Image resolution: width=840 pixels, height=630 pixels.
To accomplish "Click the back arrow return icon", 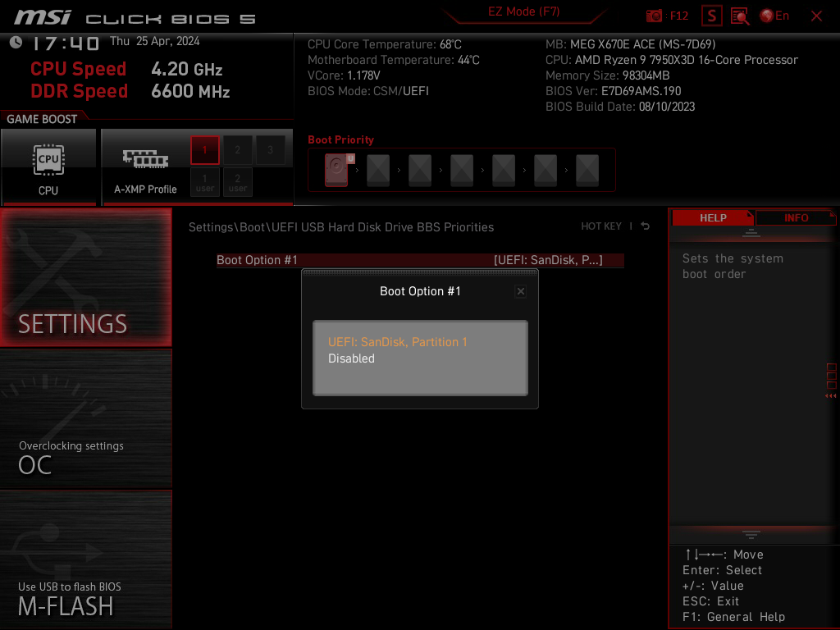I will (646, 226).
